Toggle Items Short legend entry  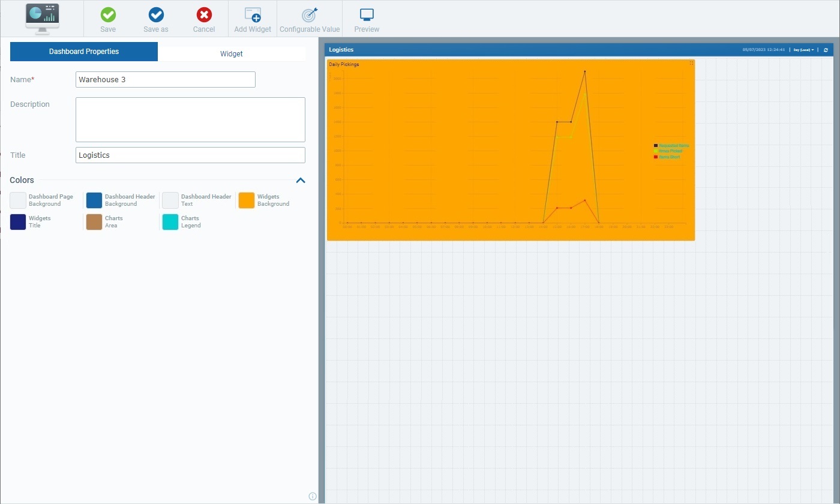[667, 157]
